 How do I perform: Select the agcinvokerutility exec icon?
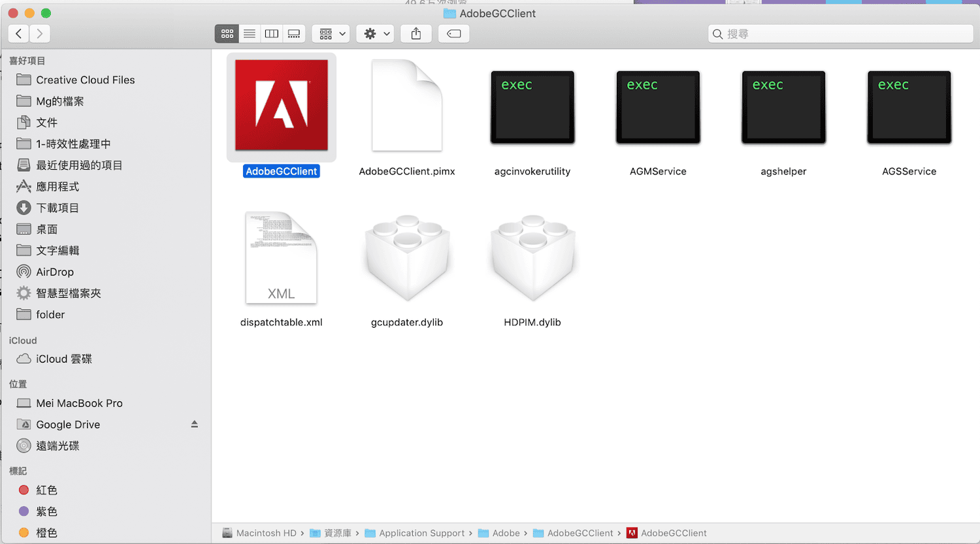click(532, 107)
